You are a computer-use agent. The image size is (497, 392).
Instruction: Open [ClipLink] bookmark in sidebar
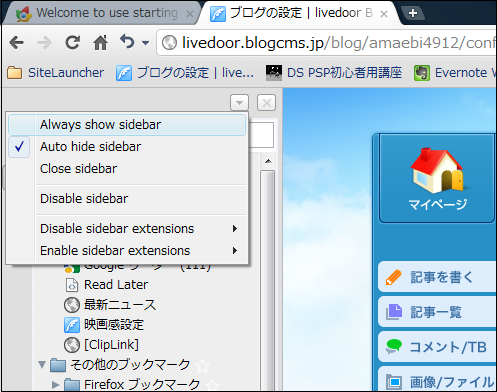pos(101,345)
